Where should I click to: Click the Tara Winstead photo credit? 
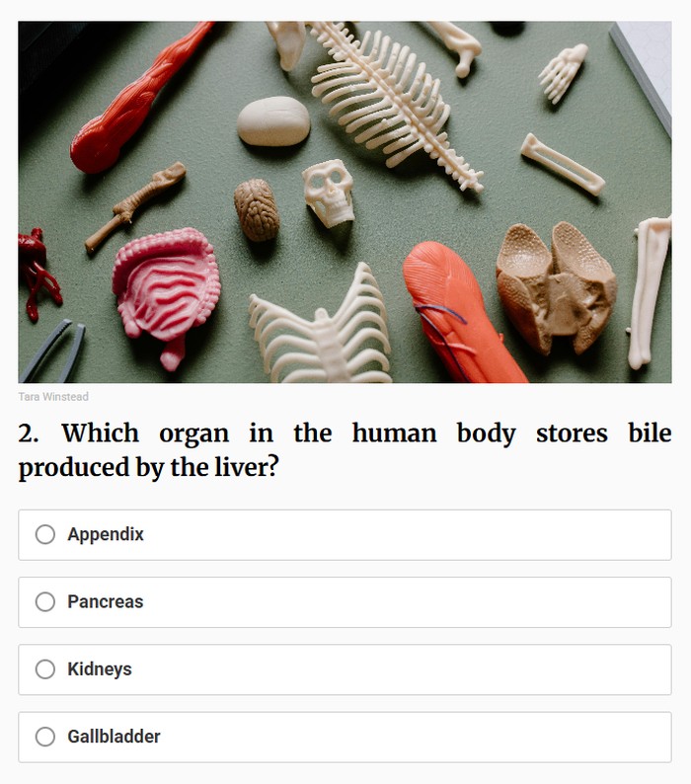pyautogui.click(x=53, y=397)
